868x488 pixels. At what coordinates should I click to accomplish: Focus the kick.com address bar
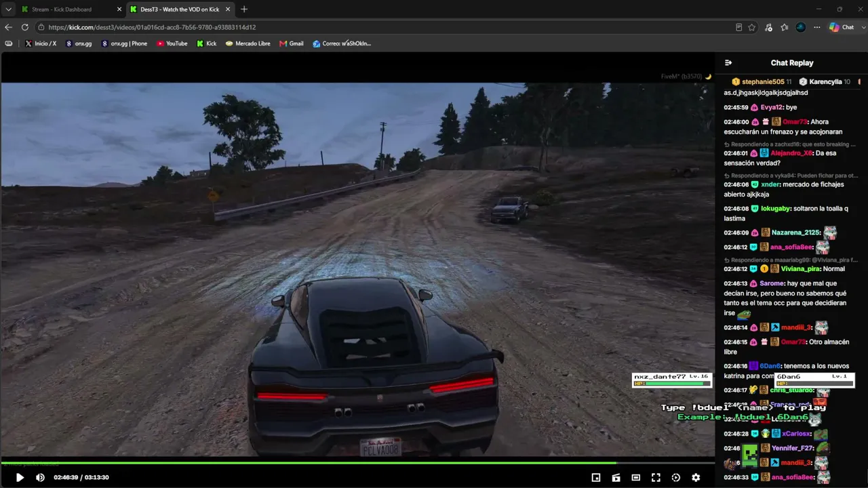[387, 27]
